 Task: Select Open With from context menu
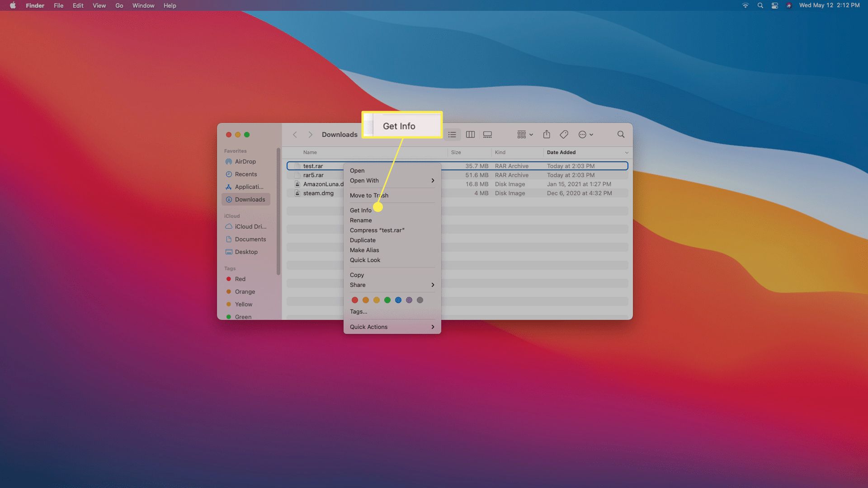364,181
